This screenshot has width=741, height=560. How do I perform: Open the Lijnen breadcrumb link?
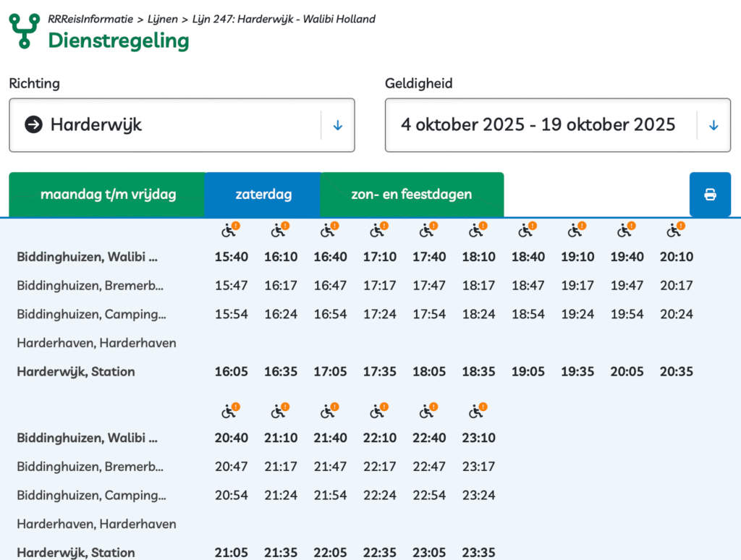tap(164, 20)
